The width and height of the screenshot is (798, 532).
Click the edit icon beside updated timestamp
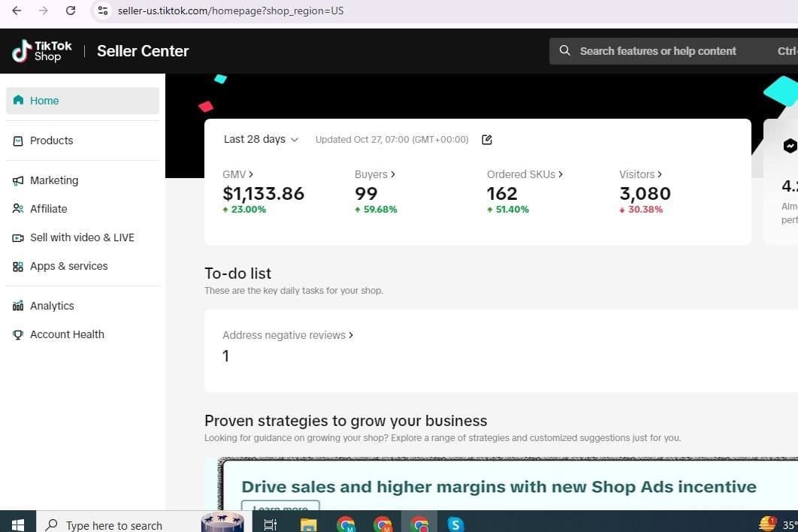coord(487,140)
